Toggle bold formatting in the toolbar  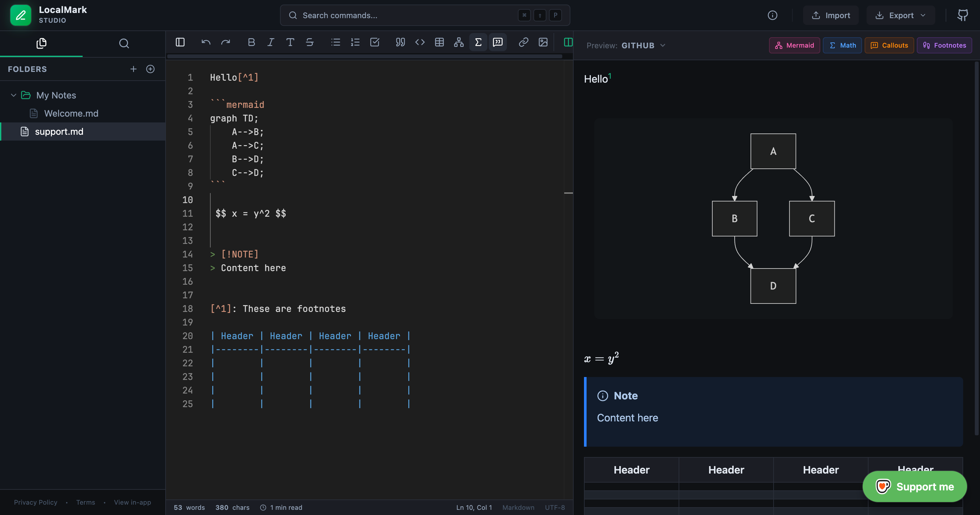(251, 42)
